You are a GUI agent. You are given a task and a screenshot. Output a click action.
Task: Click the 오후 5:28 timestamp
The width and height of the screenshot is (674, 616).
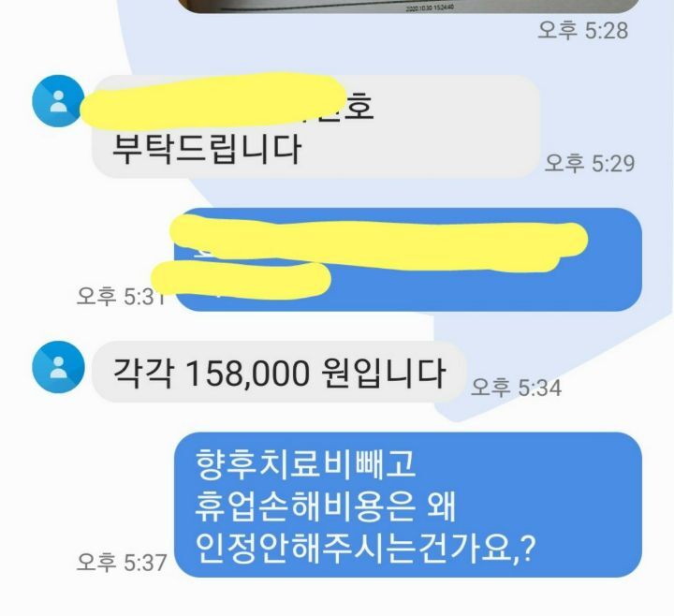coord(583,31)
